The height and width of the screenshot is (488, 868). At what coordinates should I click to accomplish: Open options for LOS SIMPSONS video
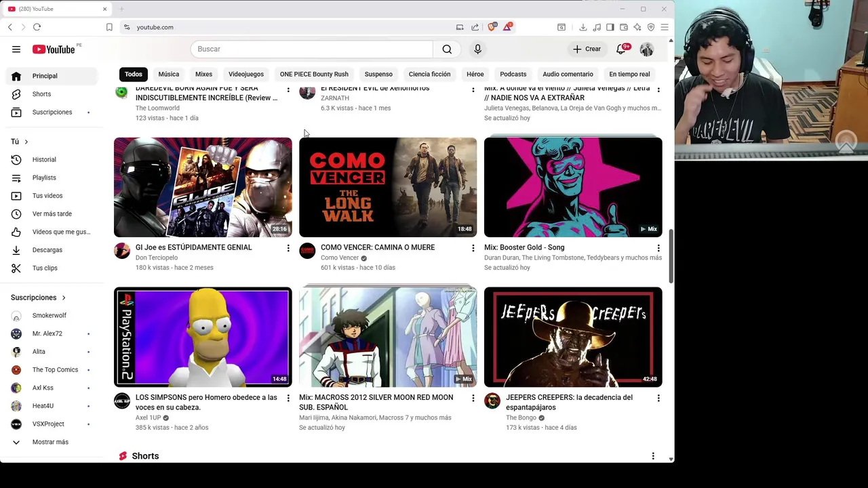288,398
